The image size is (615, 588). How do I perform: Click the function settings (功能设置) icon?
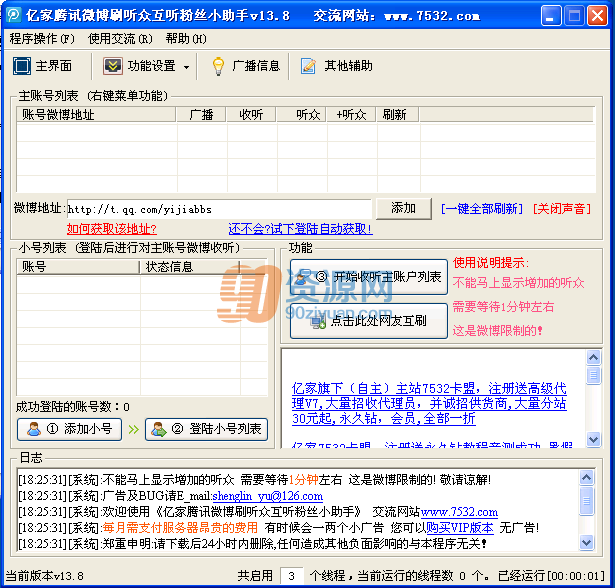click(x=113, y=66)
